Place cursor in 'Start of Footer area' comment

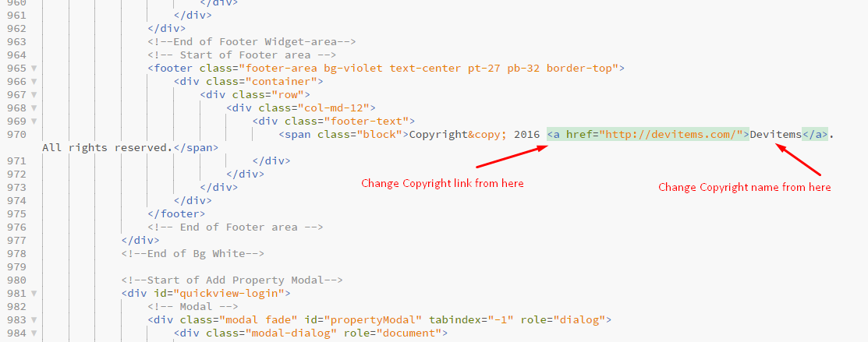tap(242, 55)
